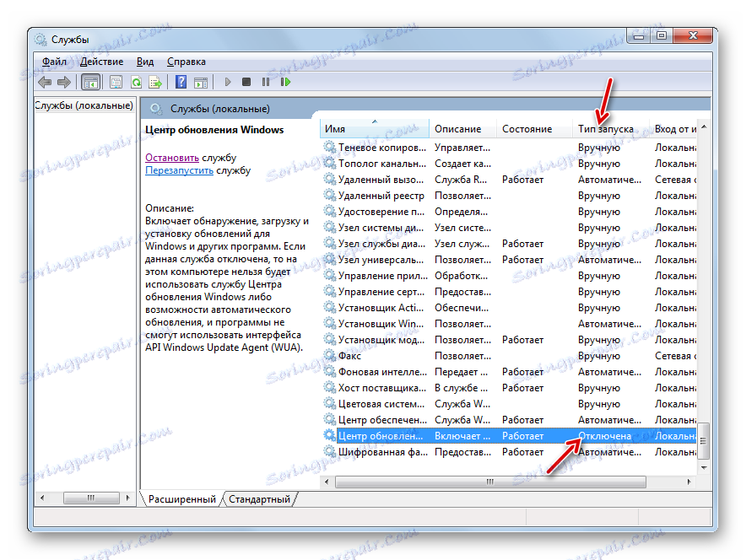
Task: Stop service using square stop icon
Action: point(246,83)
